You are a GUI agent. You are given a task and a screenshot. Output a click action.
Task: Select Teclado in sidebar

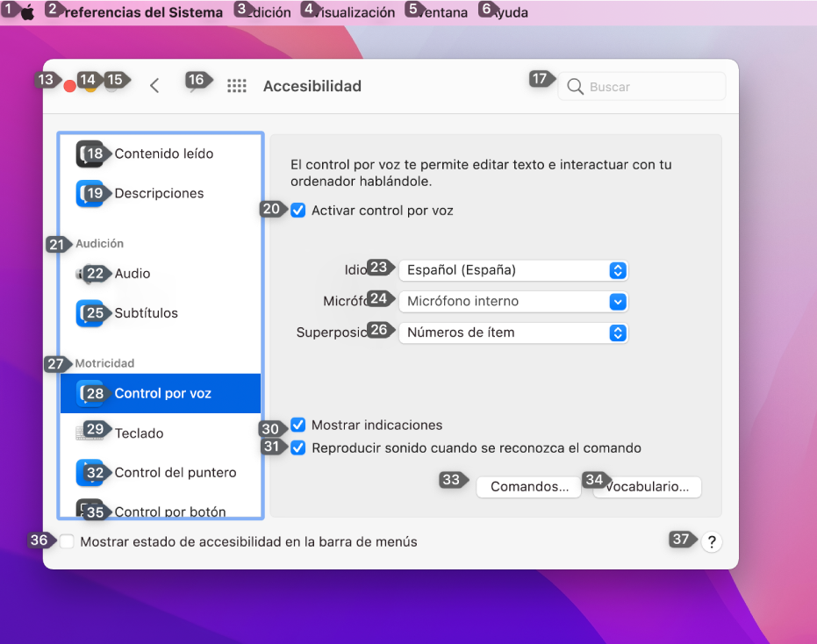[x=161, y=433]
